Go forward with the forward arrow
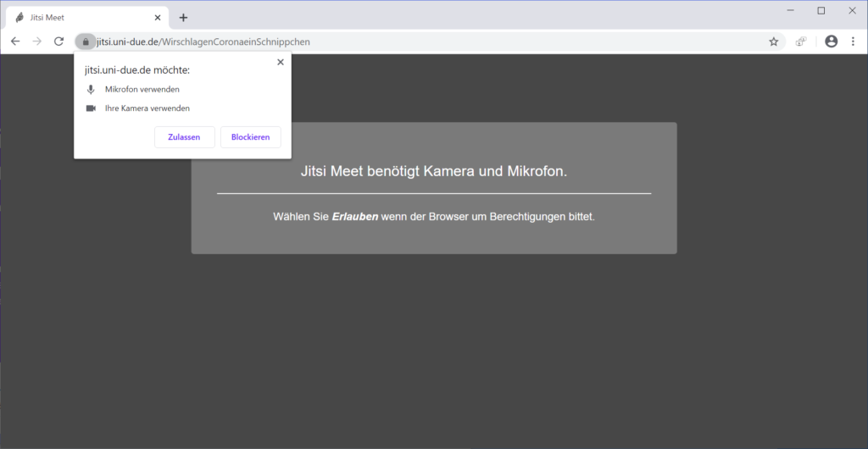 click(37, 42)
